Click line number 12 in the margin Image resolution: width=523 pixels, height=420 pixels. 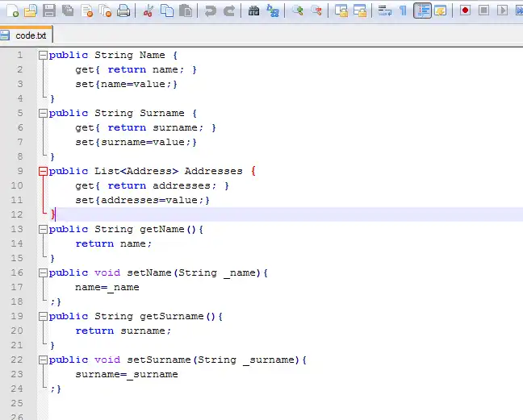point(17,214)
